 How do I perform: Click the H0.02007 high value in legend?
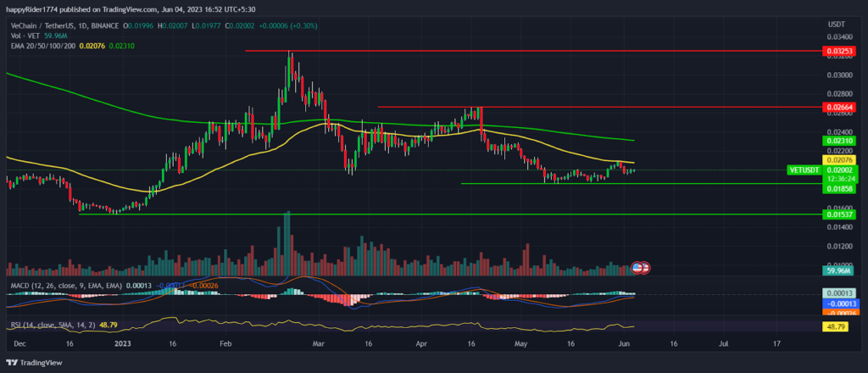[x=173, y=26]
